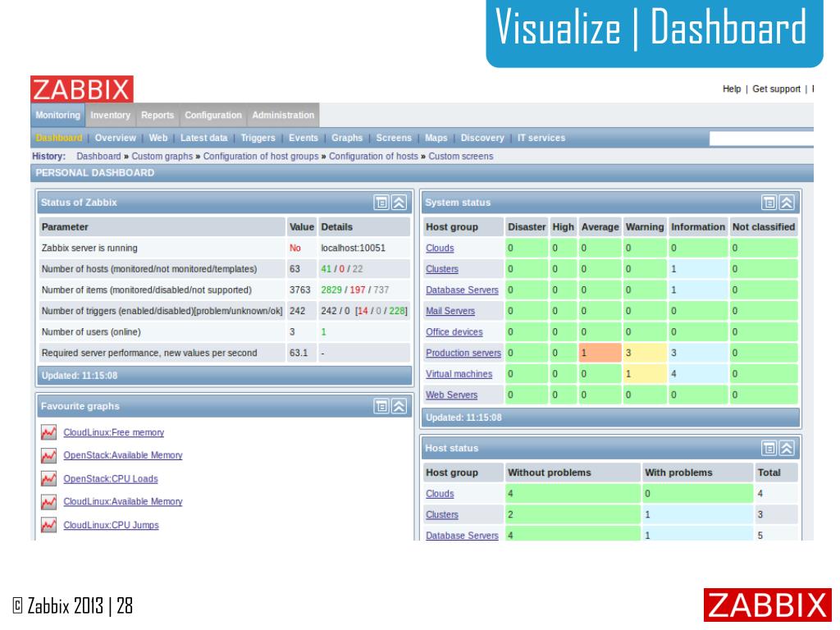Open Web Servers host group link

pyautogui.click(x=451, y=395)
